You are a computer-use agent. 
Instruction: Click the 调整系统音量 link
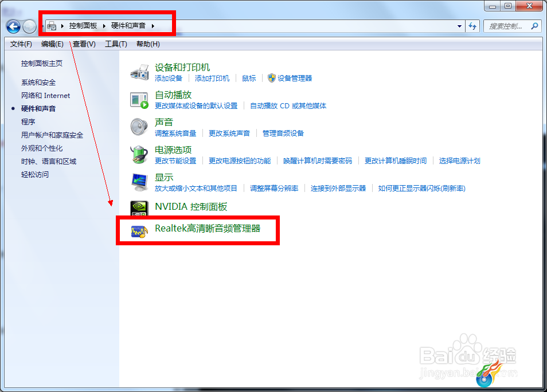coord(175,133)
